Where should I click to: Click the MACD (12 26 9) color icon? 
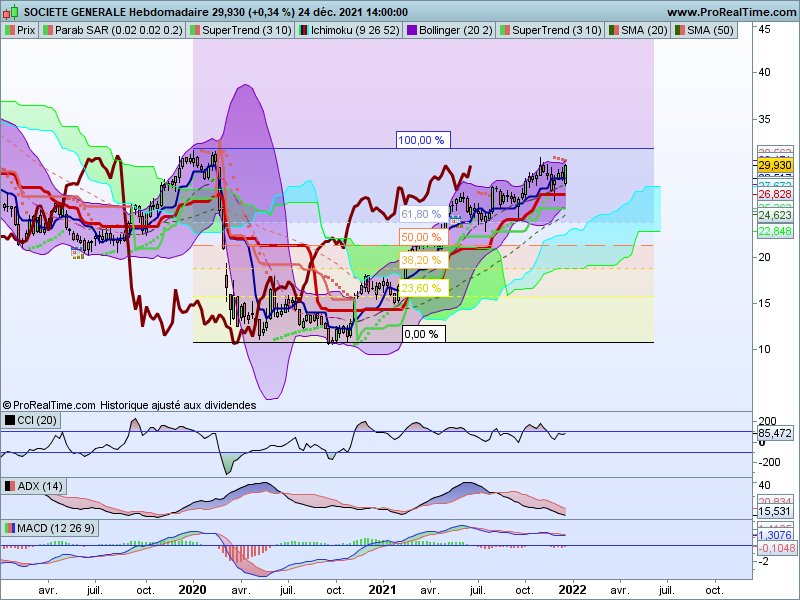(10, 528)
